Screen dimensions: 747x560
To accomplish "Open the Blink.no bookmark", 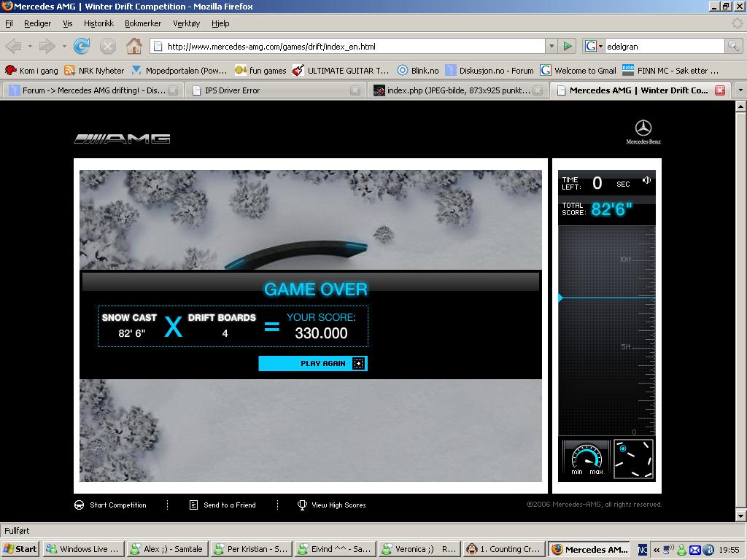I will click(418, 71).
